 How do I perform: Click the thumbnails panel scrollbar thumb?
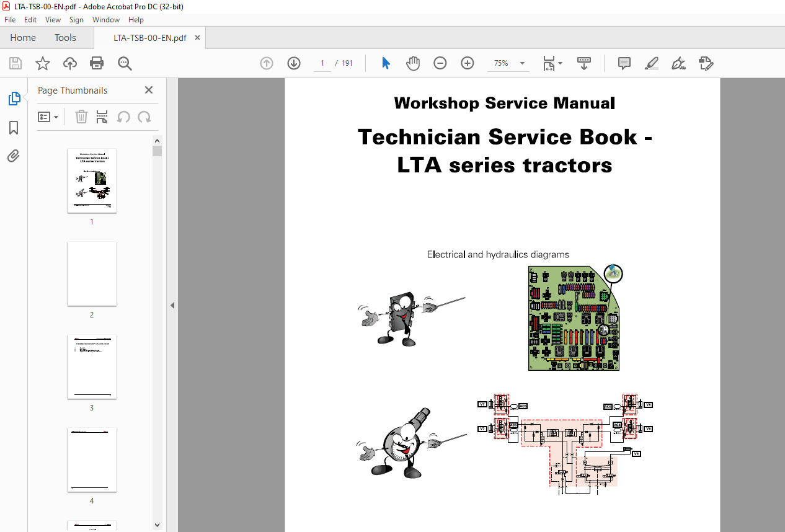coord(157,151)
